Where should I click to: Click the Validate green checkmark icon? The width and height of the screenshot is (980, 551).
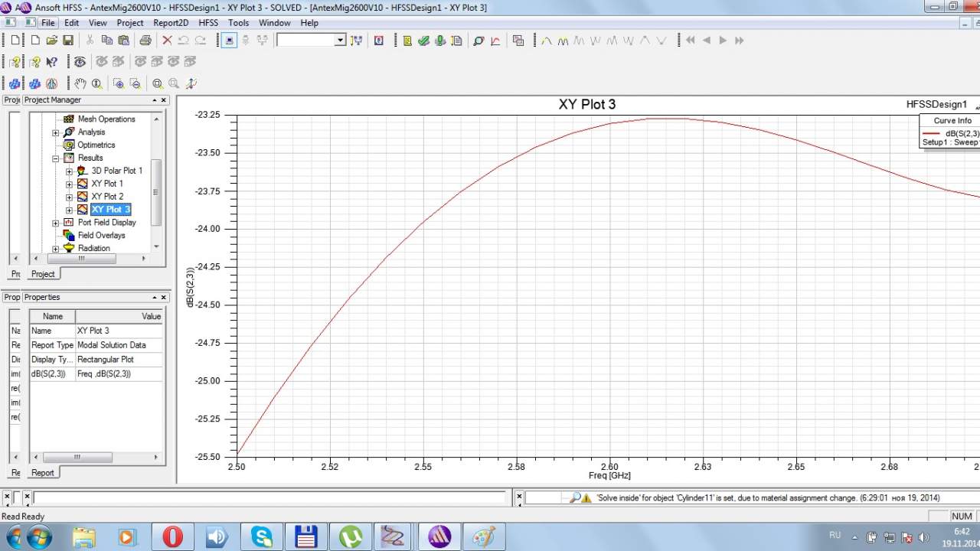[x=423, y=41]
